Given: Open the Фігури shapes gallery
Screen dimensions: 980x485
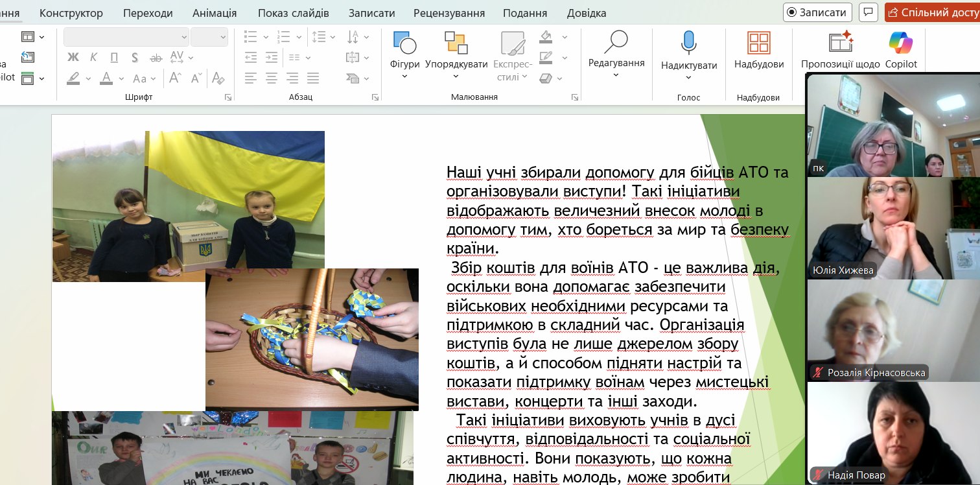Looking at the screenshot, I should pyautogui.click(x=404, y=43).
